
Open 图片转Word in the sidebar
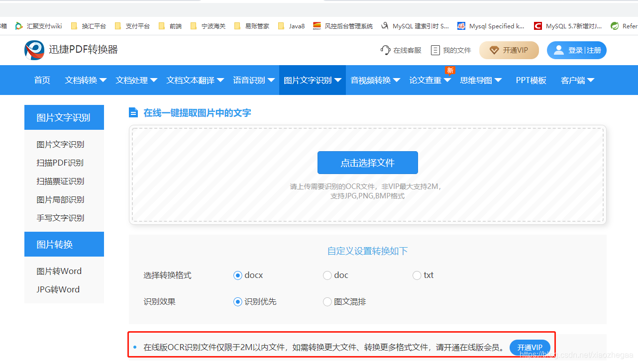pyautogui.click(x=59, y=271)
